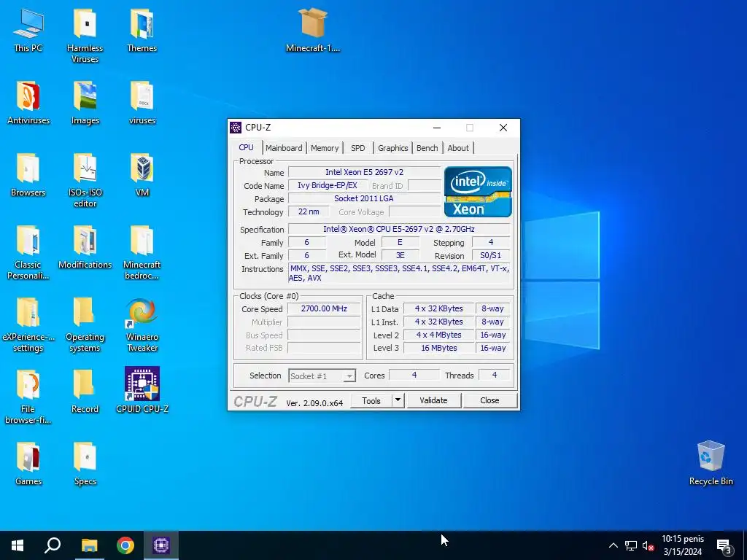Click the muted volume tray icon
The image size is (747, 560).
tap(648, 545)
